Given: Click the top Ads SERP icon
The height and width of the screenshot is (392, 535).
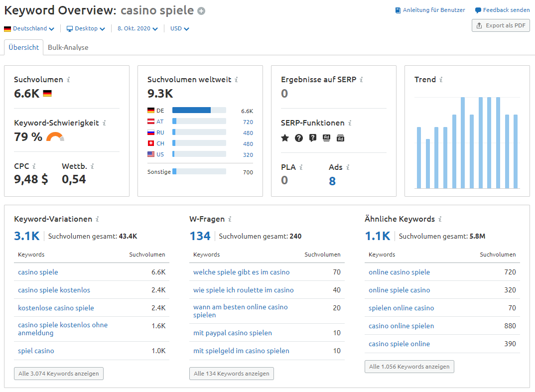Looking at the screenshot, I should (326, 138).
